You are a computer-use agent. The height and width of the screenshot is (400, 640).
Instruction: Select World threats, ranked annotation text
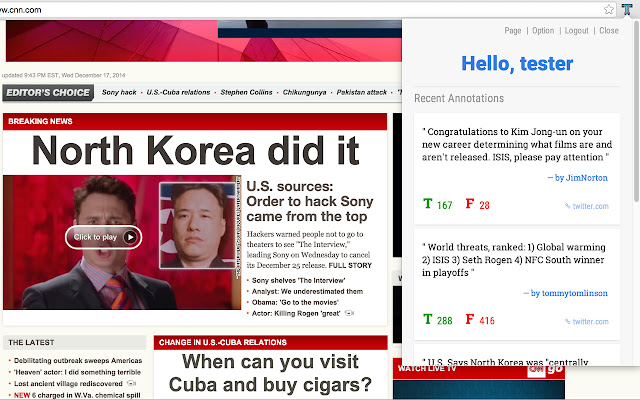click(x=514, y=260)
